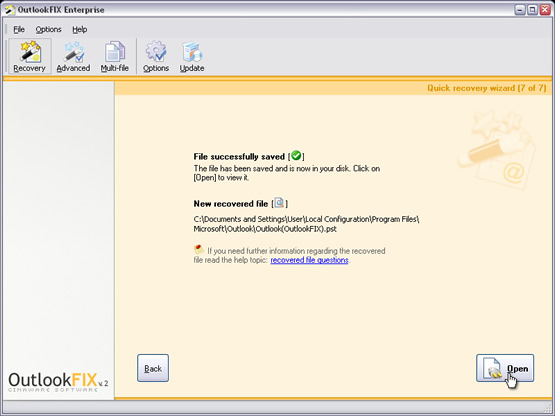Open the Options gear toolbar icon
Viewport: 555px width, 416px height.
(x=156, y=56)
